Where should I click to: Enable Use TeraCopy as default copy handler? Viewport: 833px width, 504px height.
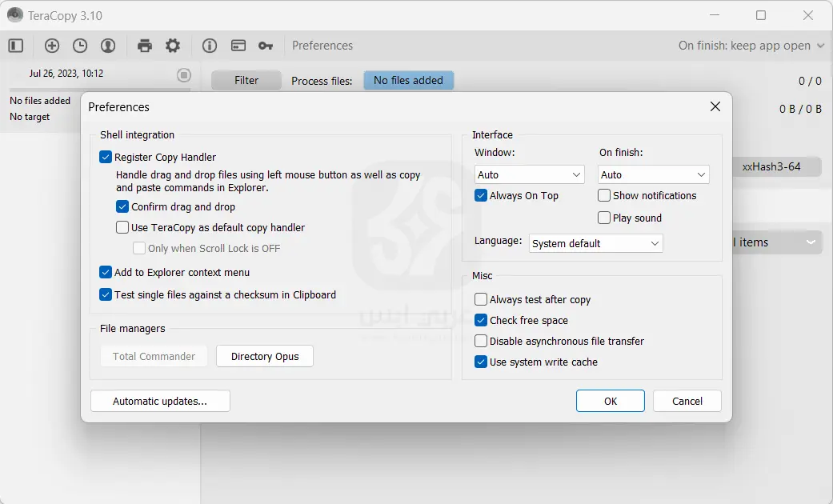[122, 228]
